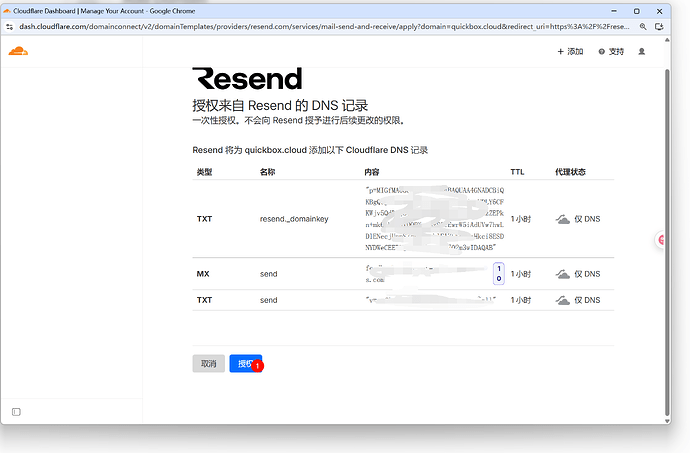
Task: Close the Chrome window
Action: [x=659, y=11]
